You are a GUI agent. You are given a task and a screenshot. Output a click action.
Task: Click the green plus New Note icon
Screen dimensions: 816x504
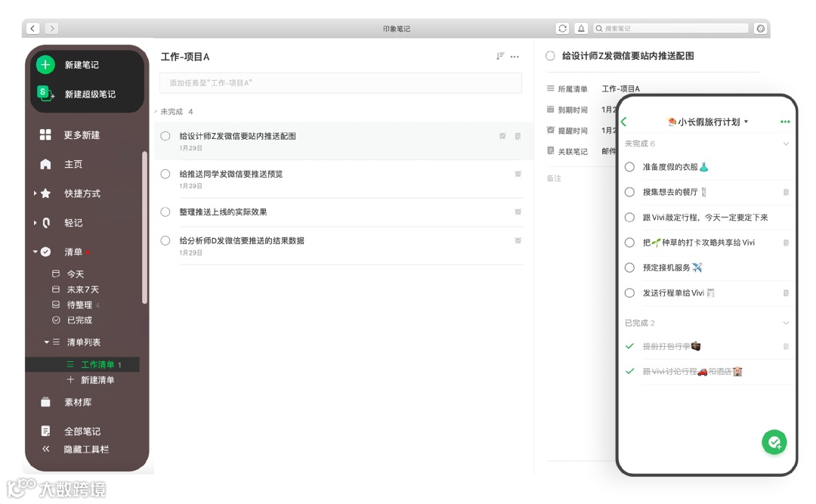point(45,64)
